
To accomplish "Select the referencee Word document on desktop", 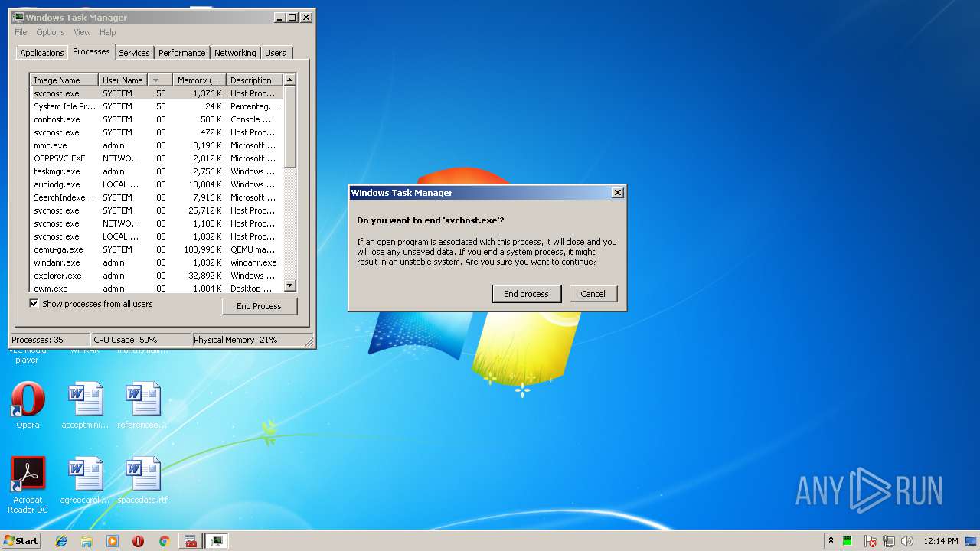I will (x=142, y=406).
